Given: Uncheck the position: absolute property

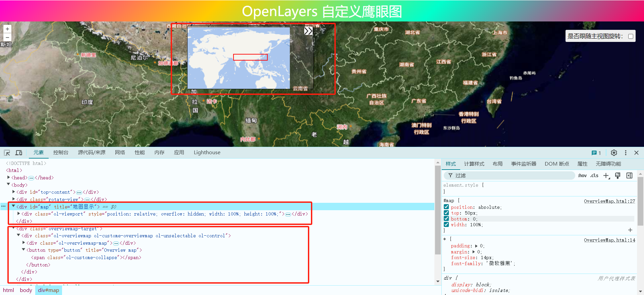Looking at the screenshot, I should tap(446, 207).
